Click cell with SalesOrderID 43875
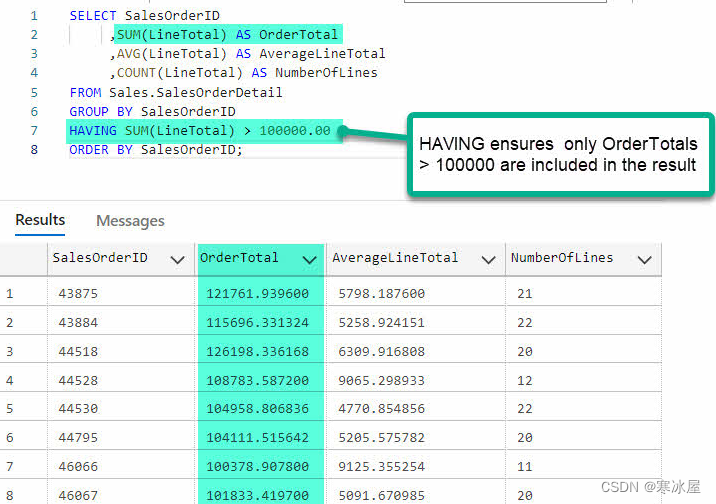 [78, 294]
